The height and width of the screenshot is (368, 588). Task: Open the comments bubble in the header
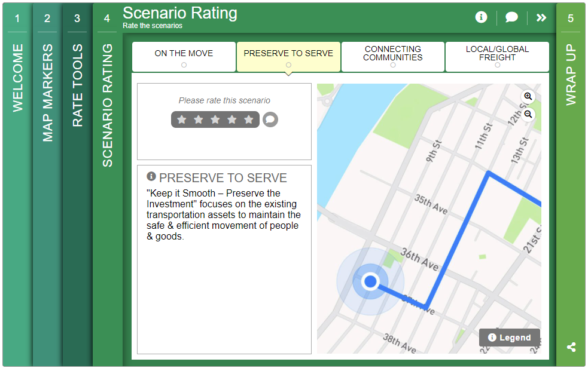511,17
